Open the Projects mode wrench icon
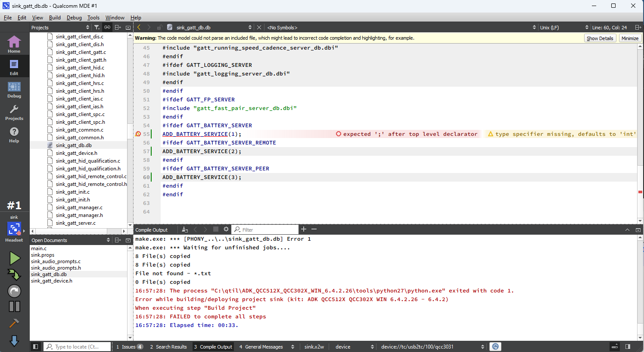 14,112
